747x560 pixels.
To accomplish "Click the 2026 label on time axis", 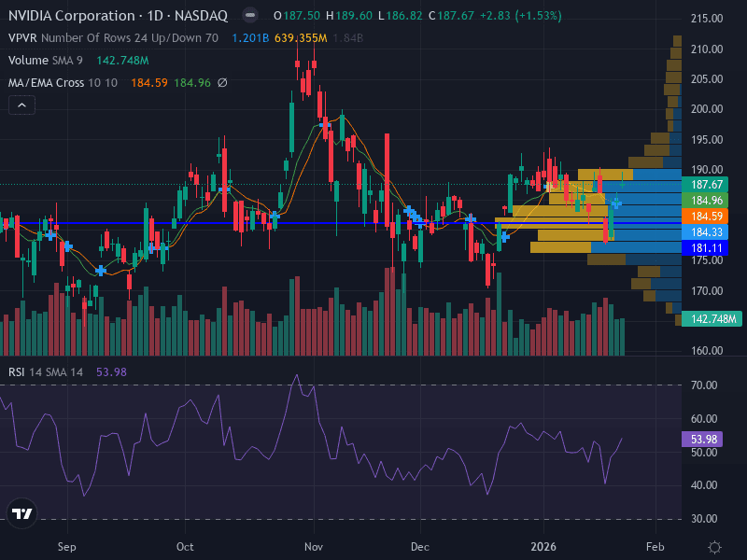I will (543, 547).
